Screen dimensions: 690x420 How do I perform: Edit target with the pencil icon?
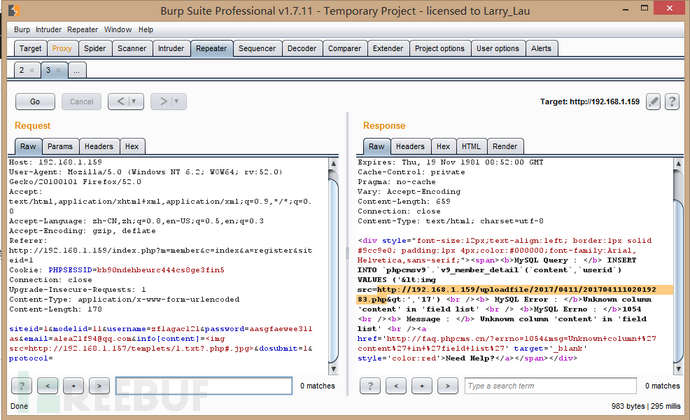(x=653, y=102)
